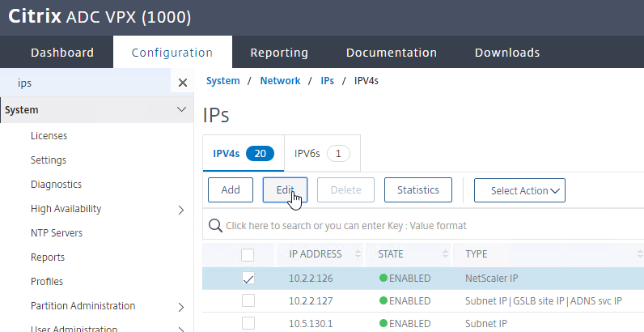Screen dimensions: 644x332
Task: Open Profiles in the sidebar
Action: (x=47, y=282)
